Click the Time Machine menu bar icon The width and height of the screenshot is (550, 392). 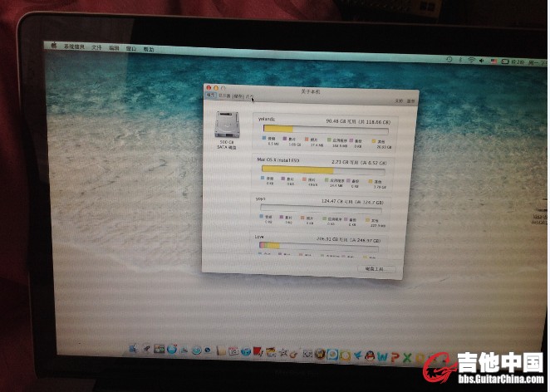pos(449,60)
